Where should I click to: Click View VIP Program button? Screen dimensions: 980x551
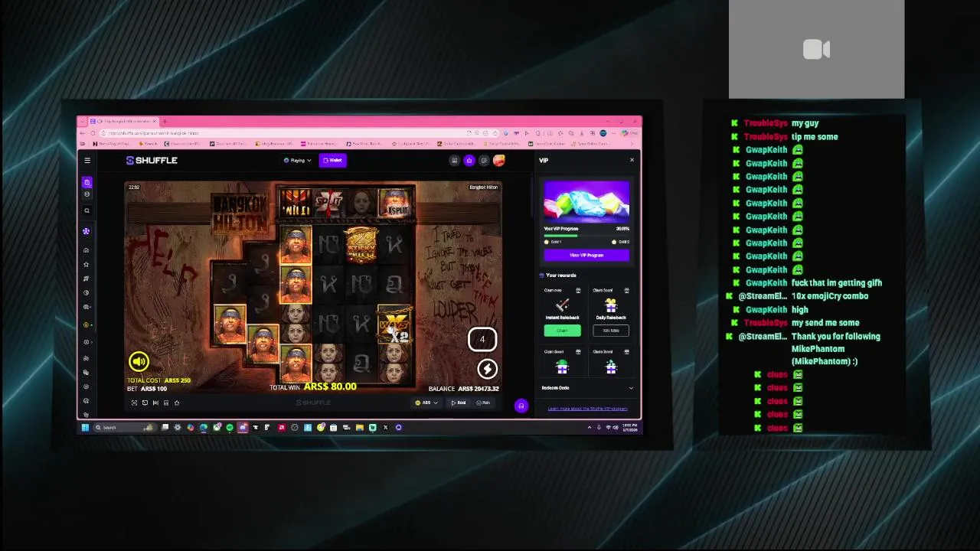point(586,255)
